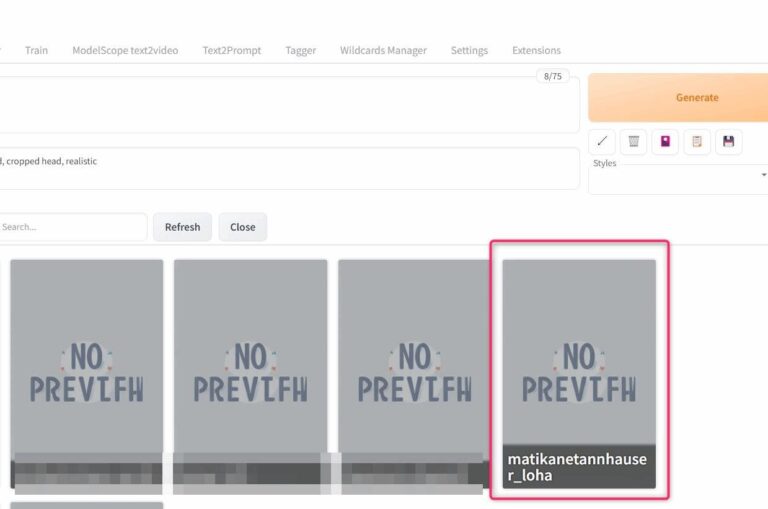This screenshot has height=509, width=768.
Task: Switch to the Extensions tab
Action: pos(536,50)
